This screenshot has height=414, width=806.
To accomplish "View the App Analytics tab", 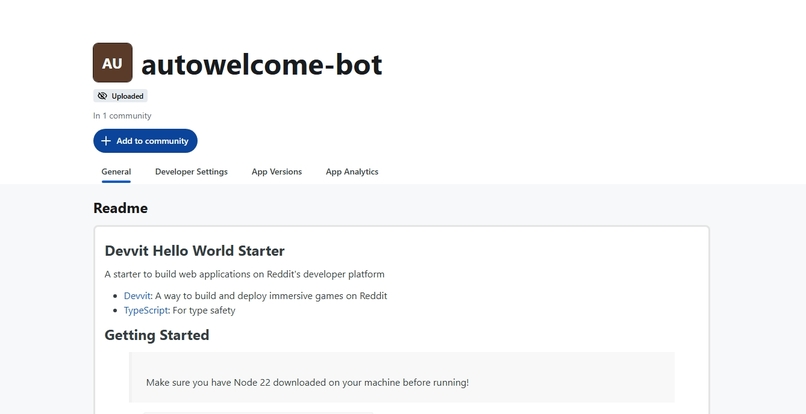I will [352, 172].
